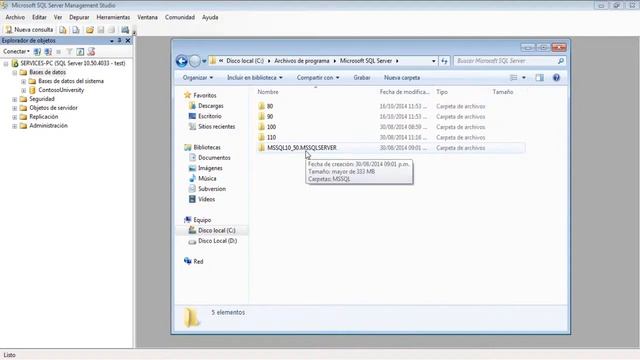Open the Depurar menu
This screenshot has height=360, width=640.
pyautogui.click(x=79, y=17)
